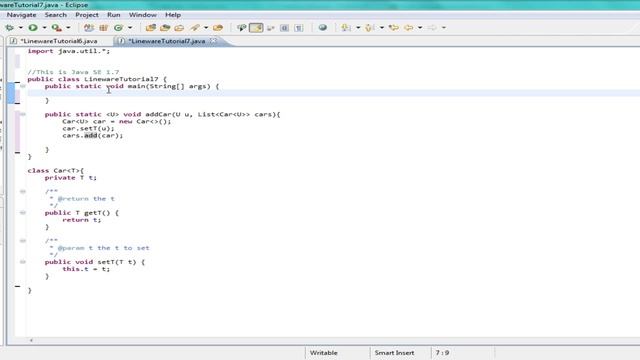
Task: Click the 7 : 9 cursor position field
Action: (442, 353)
